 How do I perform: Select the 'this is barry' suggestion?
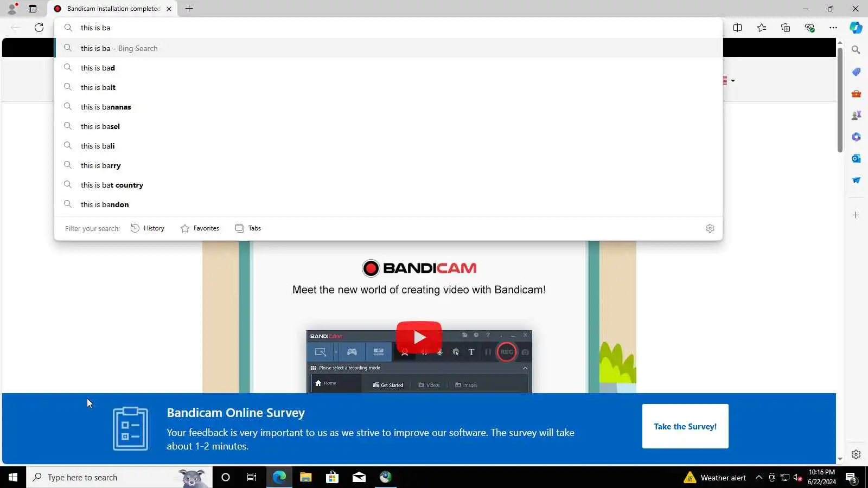(388, 165)
